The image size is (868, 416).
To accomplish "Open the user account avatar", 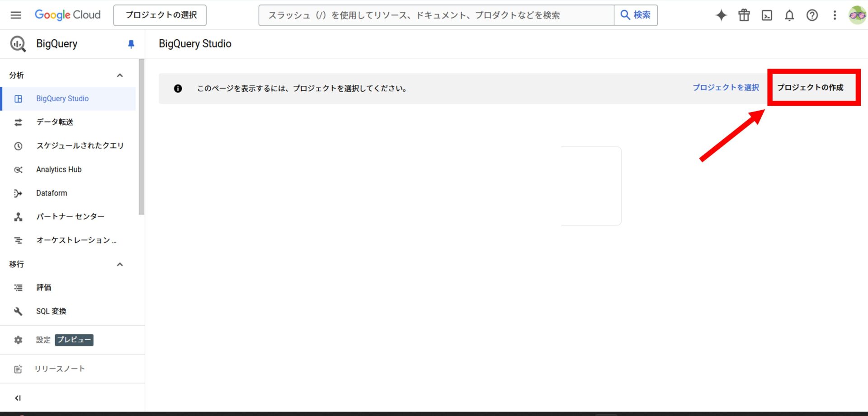I will tap(857, 15).
